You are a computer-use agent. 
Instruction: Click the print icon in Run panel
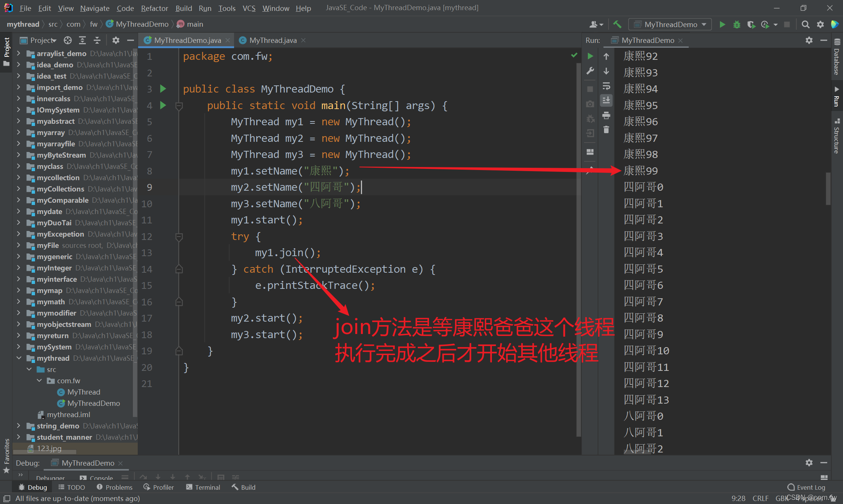(606, 115)
